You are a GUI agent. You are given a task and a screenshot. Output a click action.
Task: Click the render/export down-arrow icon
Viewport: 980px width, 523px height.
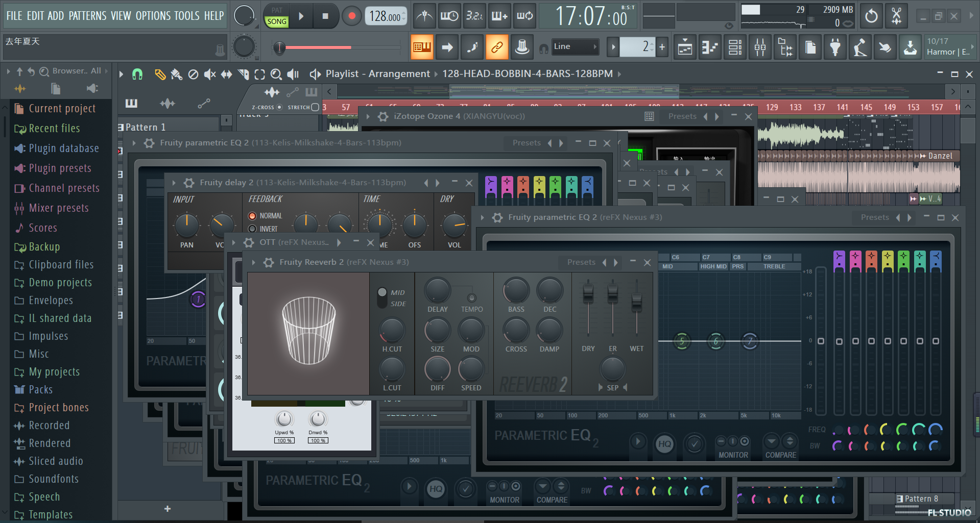(x=910, y=48)
